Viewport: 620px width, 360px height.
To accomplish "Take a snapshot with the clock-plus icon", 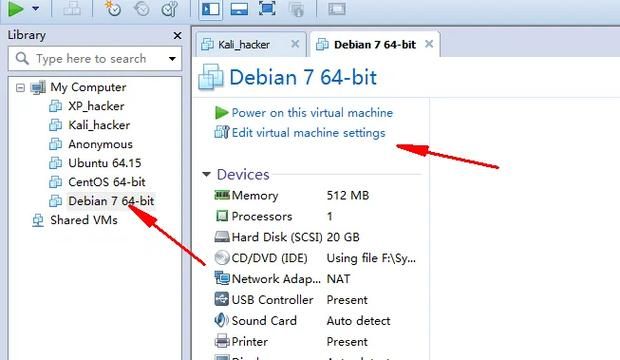I will [x=113, y=8].
